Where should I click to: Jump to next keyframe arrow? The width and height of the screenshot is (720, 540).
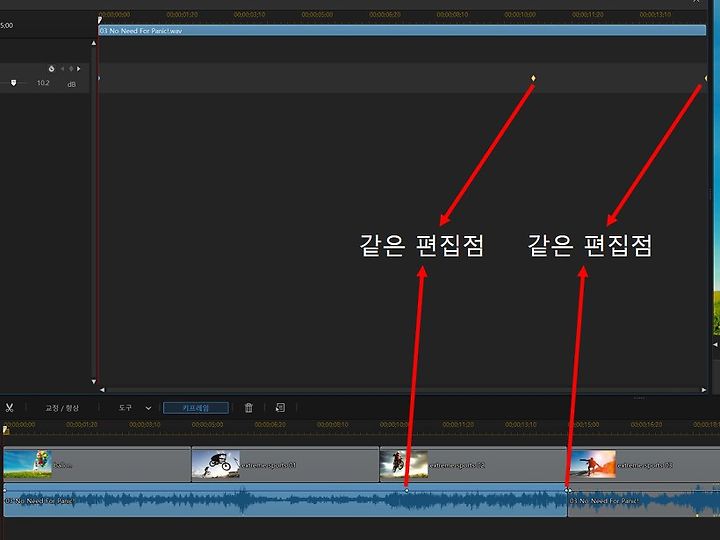tap(79, 69)
